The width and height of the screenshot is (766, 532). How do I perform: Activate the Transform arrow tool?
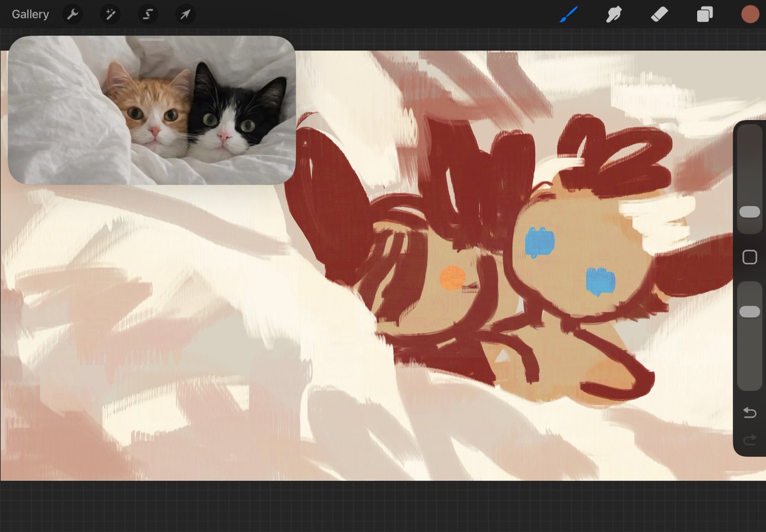[x=185, y=14]
